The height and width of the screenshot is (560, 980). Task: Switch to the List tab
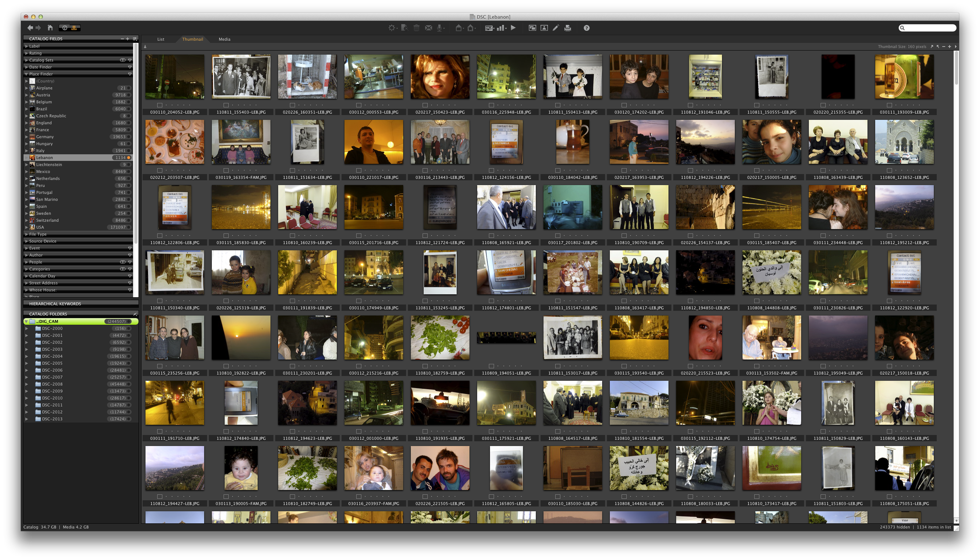161,39
